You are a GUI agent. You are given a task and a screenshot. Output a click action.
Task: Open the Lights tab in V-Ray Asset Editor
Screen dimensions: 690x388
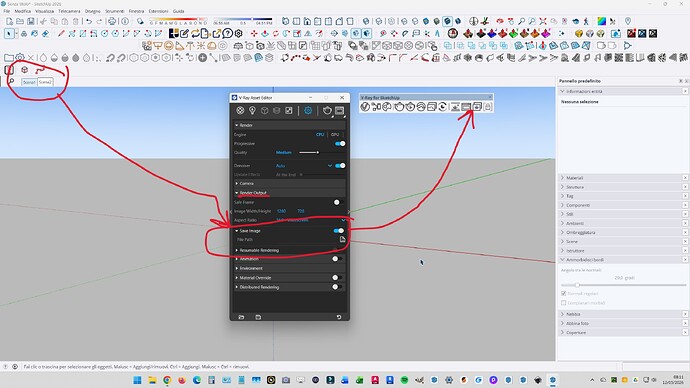point(252,110)
